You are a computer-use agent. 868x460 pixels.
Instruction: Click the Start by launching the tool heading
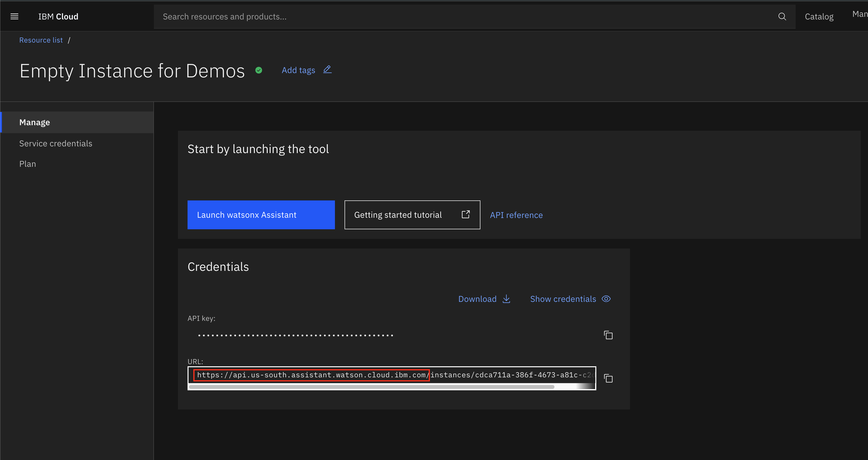(x=258, y=149)
